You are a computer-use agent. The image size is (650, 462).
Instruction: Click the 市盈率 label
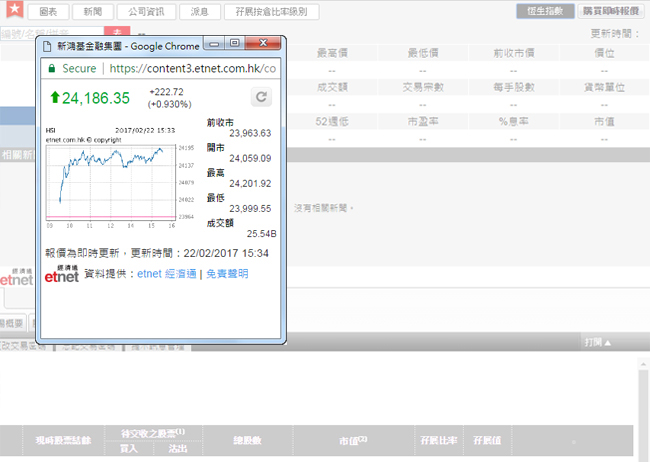[423, 122]
